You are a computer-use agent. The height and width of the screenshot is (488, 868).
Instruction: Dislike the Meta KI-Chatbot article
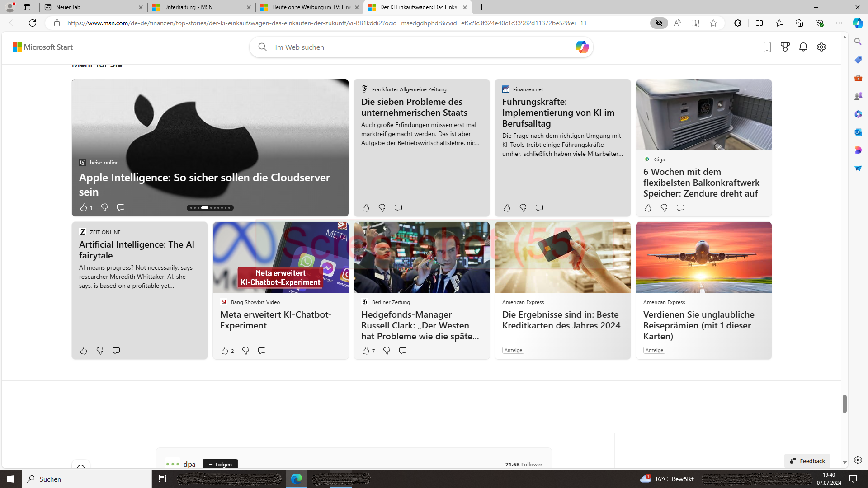pyautogui.click(x=245, y=351)
